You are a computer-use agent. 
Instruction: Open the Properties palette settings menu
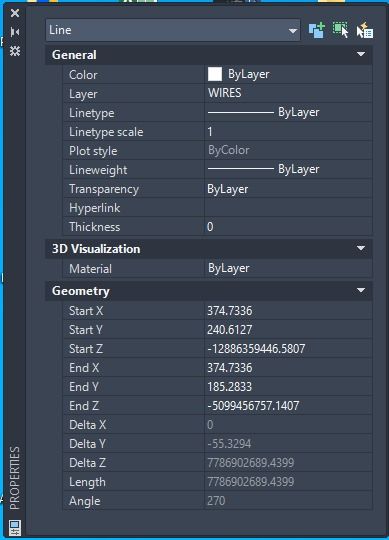click(x=15, y=51)
